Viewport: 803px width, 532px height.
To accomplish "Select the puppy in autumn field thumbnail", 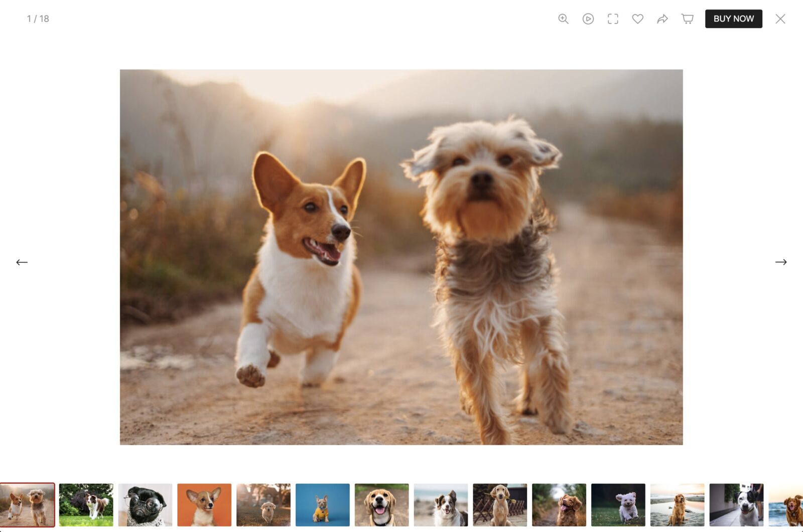I will click(263, 505).
